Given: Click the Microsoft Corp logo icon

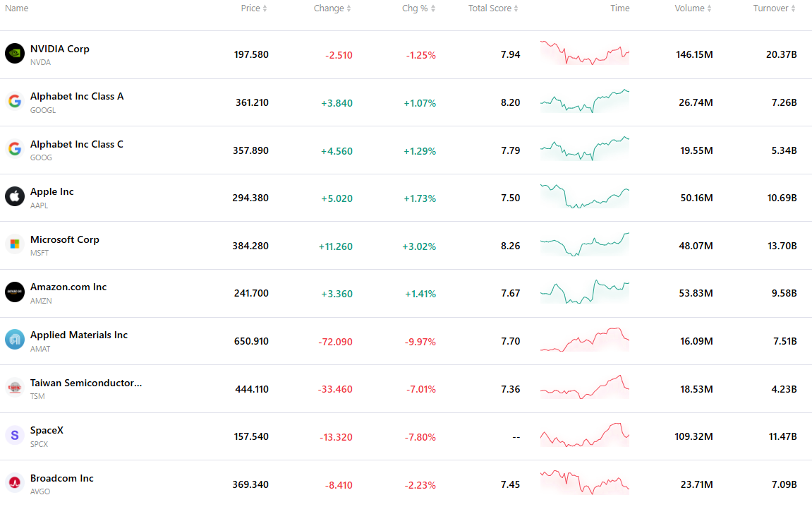Looking at the screenshot, I should [15, 244].
